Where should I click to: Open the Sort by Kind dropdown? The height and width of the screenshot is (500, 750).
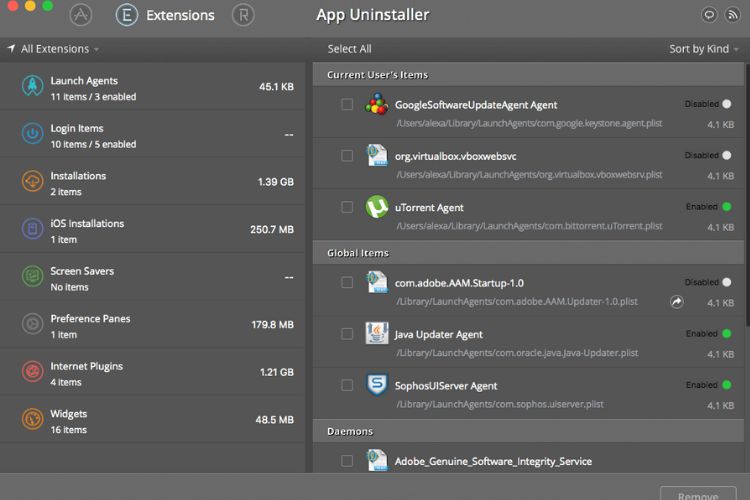point(704,49)
